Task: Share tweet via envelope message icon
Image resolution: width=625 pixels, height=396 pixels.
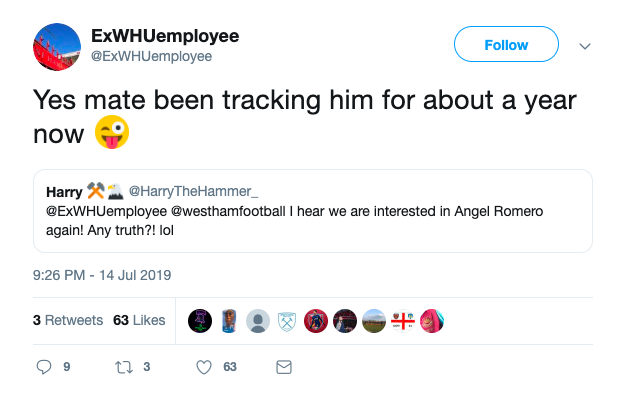Action: (x=284, y=367)
